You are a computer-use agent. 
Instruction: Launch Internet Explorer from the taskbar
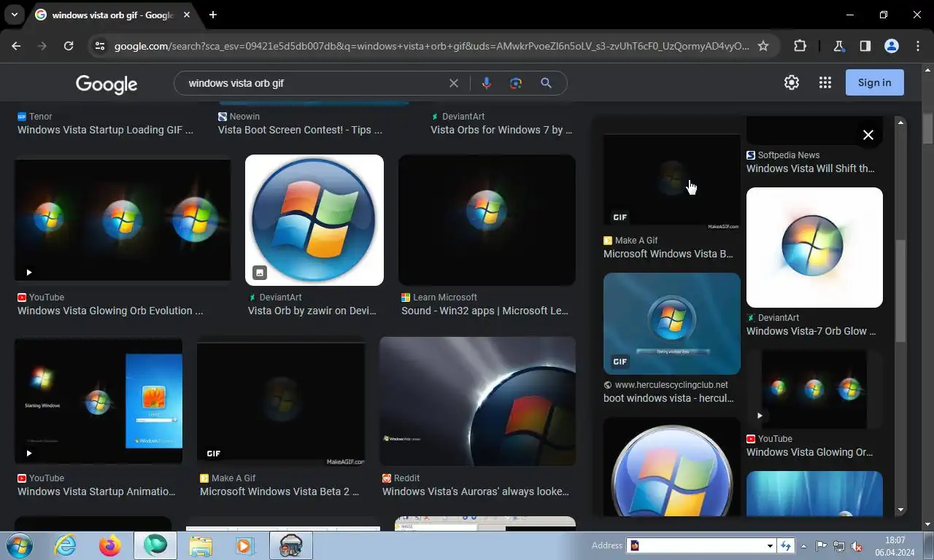pyautogui.click(x=65, y=545)
